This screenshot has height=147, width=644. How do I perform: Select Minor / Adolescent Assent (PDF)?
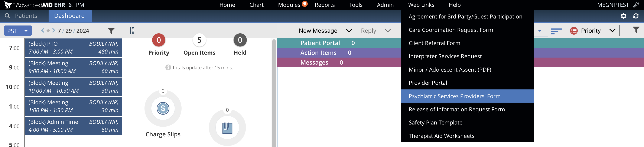(467, 69)
